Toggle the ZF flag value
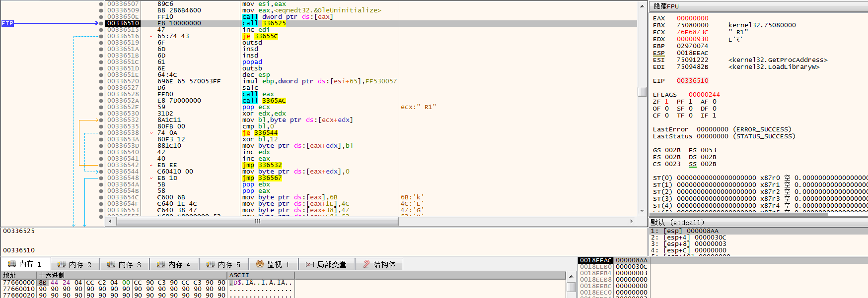The width and height of the screenshot is (868, 298). [666, 102]
